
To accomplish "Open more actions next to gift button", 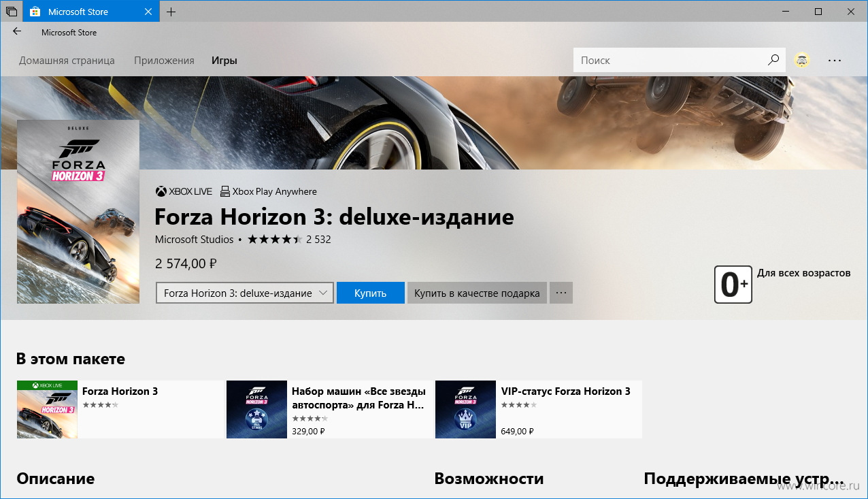I will click(561, 293).
